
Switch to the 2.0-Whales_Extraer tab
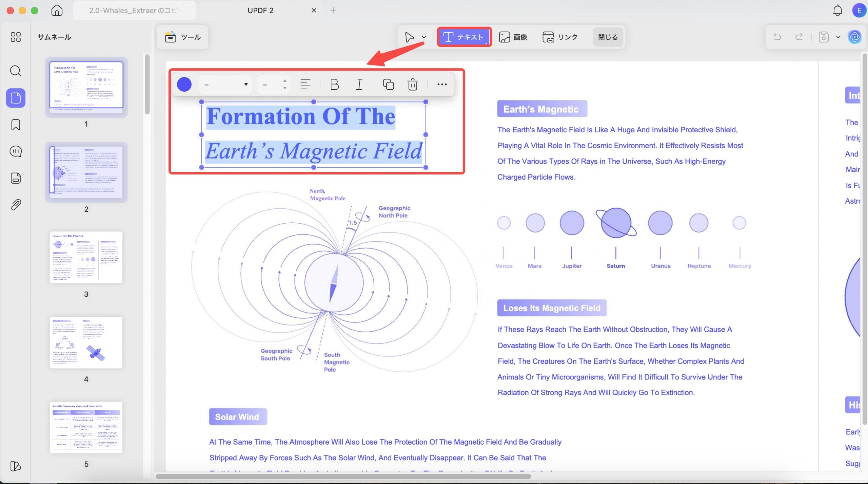pyautogui.click(x=135, y=10)
